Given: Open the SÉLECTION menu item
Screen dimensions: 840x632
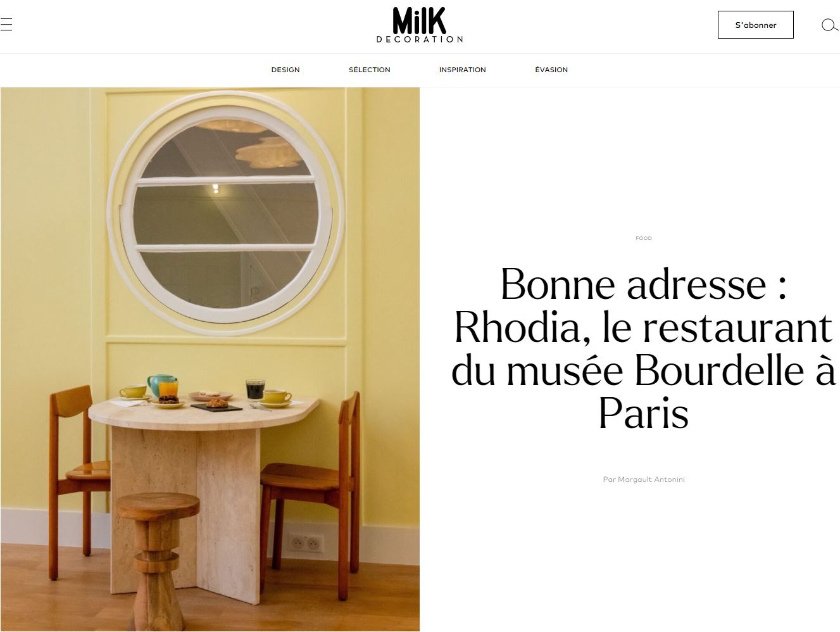Looking at the screenshot, I should point(370,70).
